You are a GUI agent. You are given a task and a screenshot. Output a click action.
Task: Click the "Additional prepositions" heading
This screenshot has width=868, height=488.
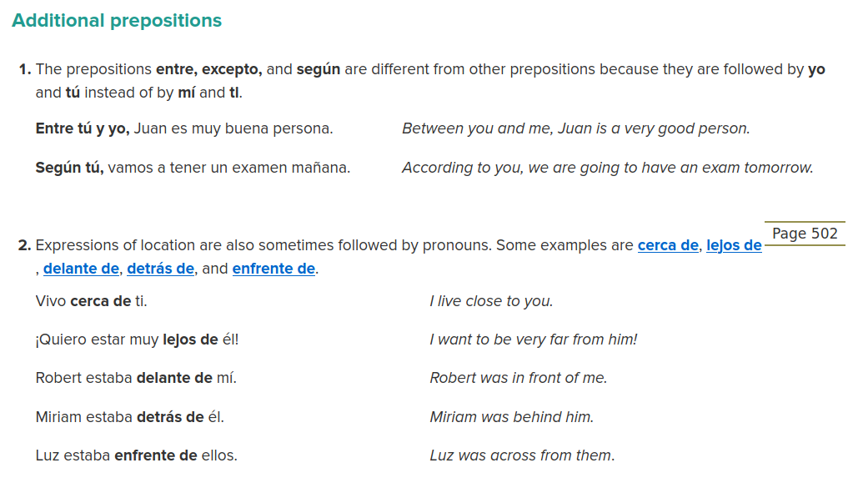117,21
